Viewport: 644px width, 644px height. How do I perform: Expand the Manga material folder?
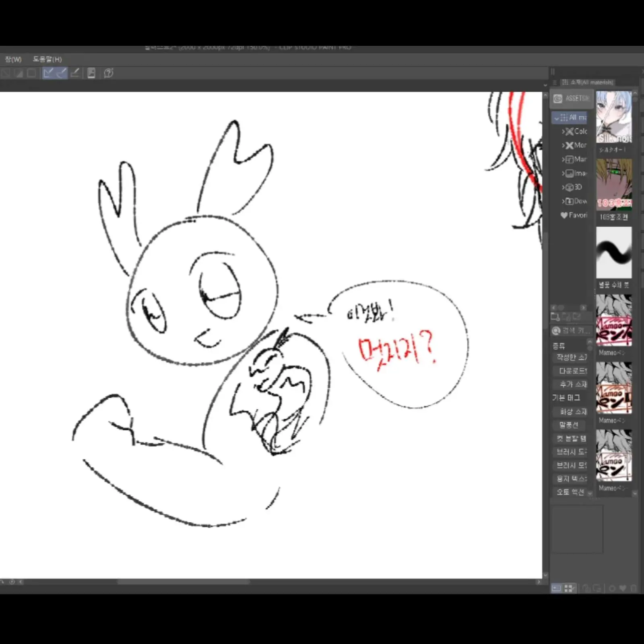(x=563, y=159)
